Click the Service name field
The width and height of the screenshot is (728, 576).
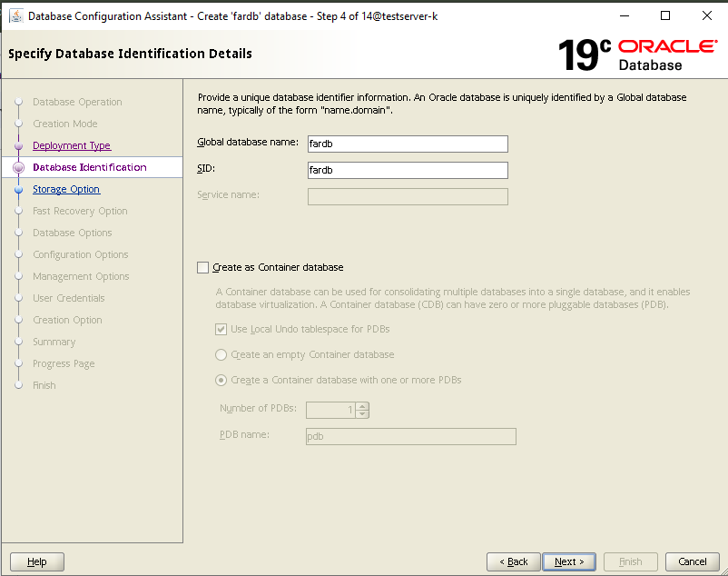[408, 196]
